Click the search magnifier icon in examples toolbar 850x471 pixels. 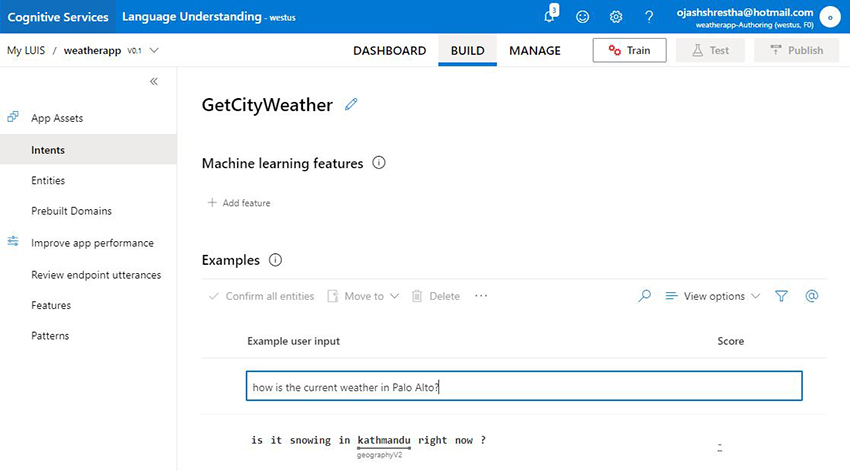pyautogui.click(x=644, y=296)
